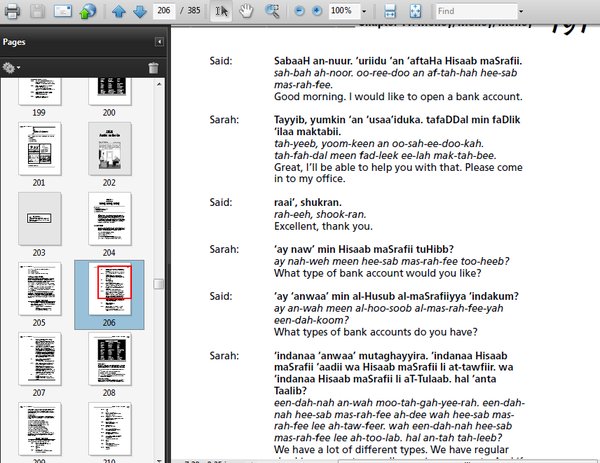Collapse the Pages panel

coord(159,42)
